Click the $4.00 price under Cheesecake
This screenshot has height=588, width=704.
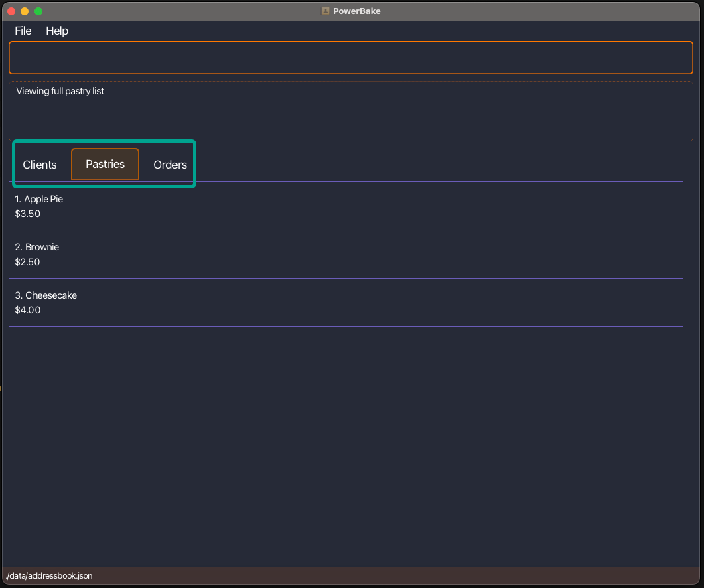point(27,309)
